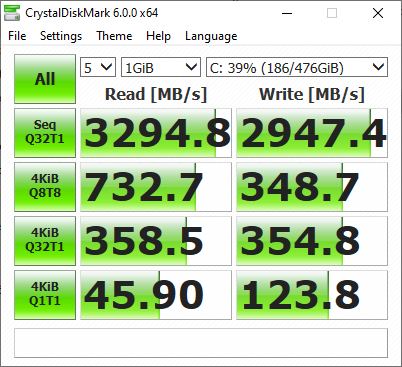
Task: Click the empty comment field at bottom
Action: point(201,343)
